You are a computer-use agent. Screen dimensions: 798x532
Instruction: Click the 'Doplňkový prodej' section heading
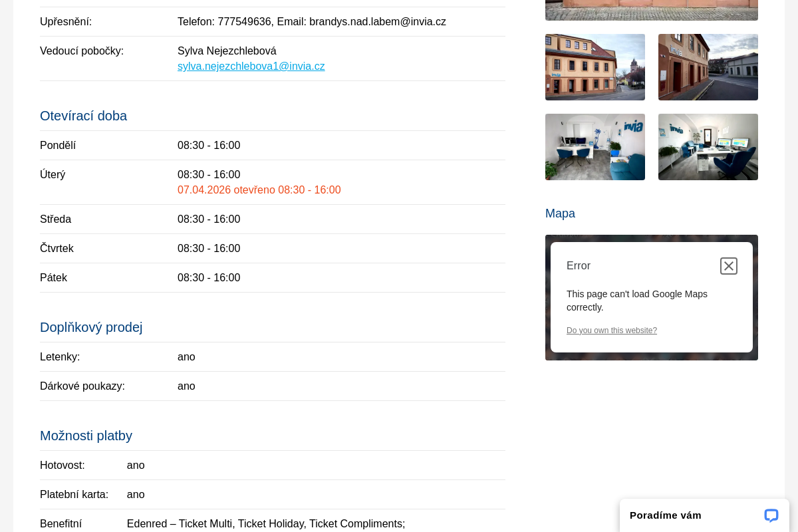point(91,327)
